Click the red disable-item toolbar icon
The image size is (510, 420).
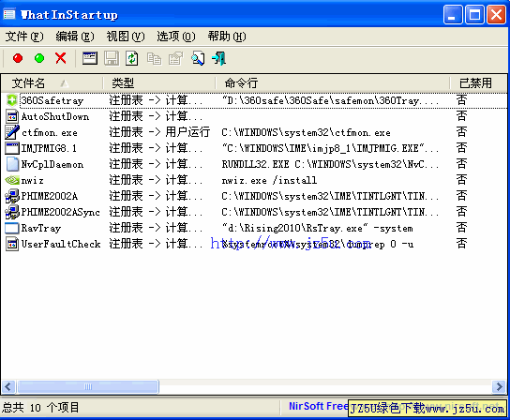(18, 58)
